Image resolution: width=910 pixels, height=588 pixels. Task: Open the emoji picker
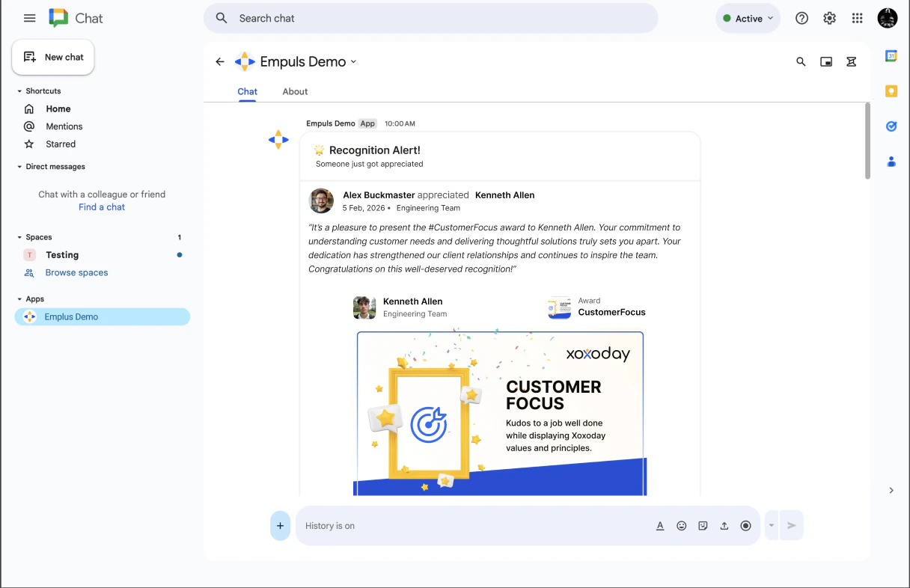click(682, 526)
